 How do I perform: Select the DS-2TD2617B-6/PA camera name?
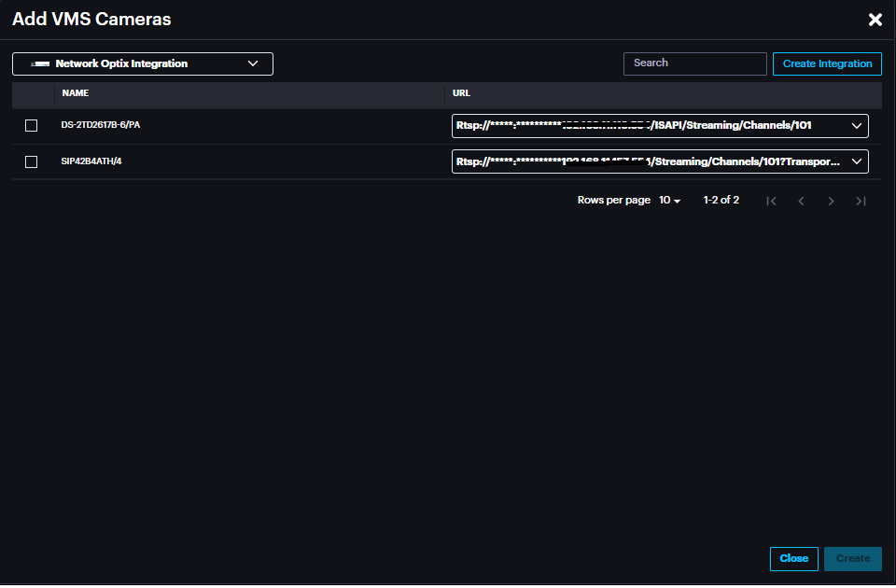pyautogui.click(x=101, y=126)
